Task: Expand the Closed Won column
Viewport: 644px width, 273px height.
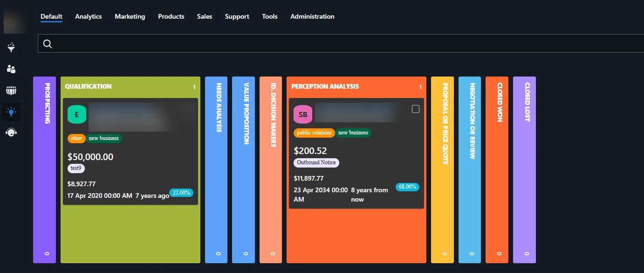Action: (x=497, y=170)
